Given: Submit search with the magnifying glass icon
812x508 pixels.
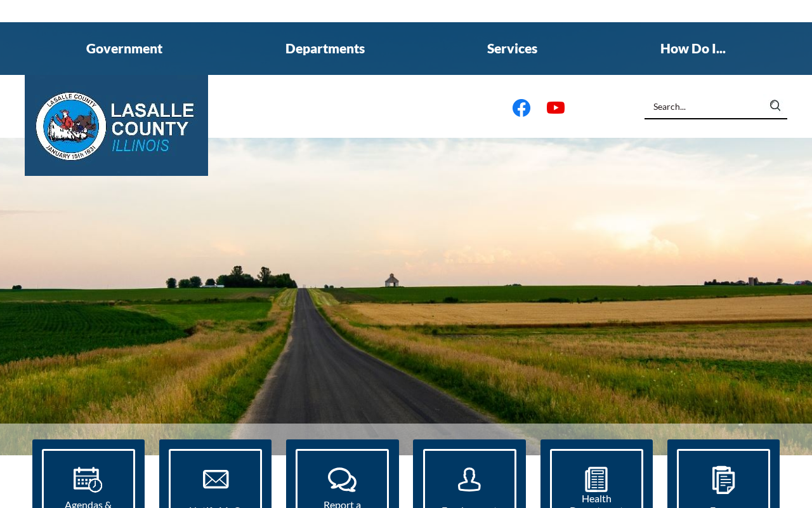Looking at the screenshot, I should pyautogui.click(x=775, y=106).
